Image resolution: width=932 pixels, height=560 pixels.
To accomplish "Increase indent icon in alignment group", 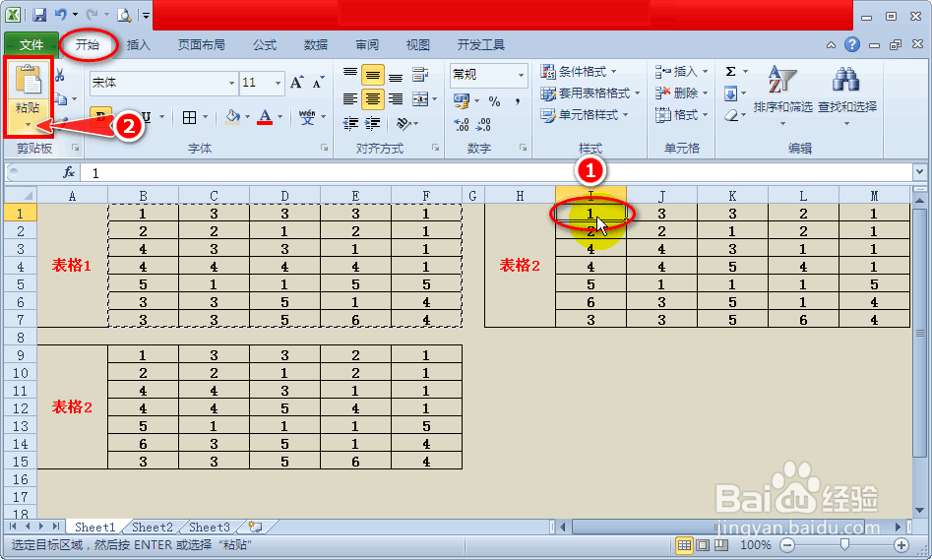I will 373,123.
